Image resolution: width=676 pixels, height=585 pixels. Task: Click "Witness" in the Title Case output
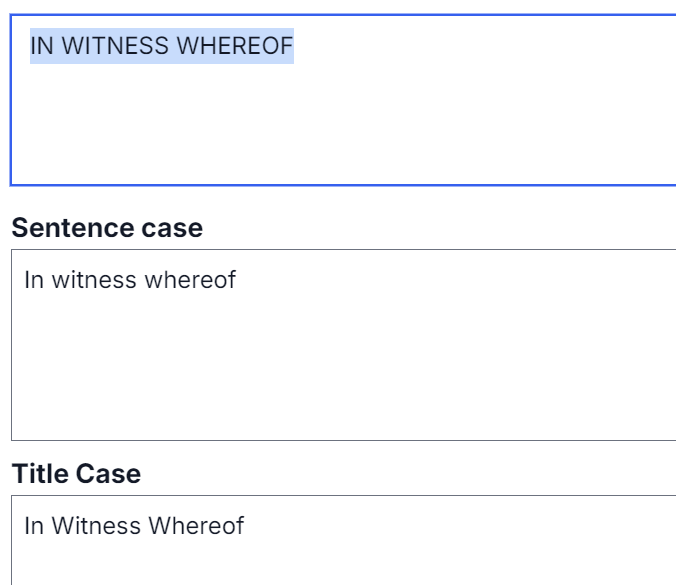(x=96, y=526)
